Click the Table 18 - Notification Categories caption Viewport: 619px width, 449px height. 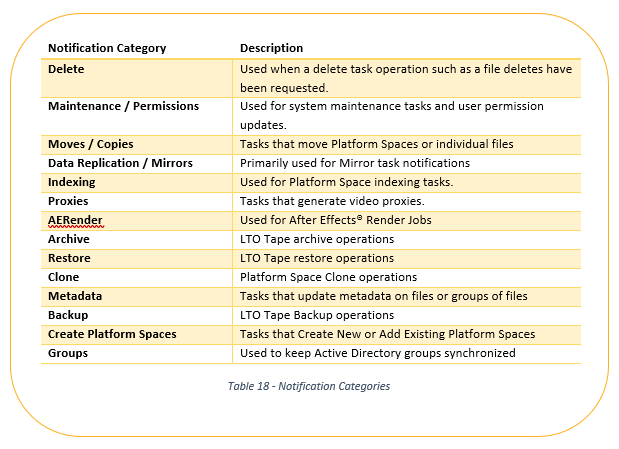coord(309,386)
